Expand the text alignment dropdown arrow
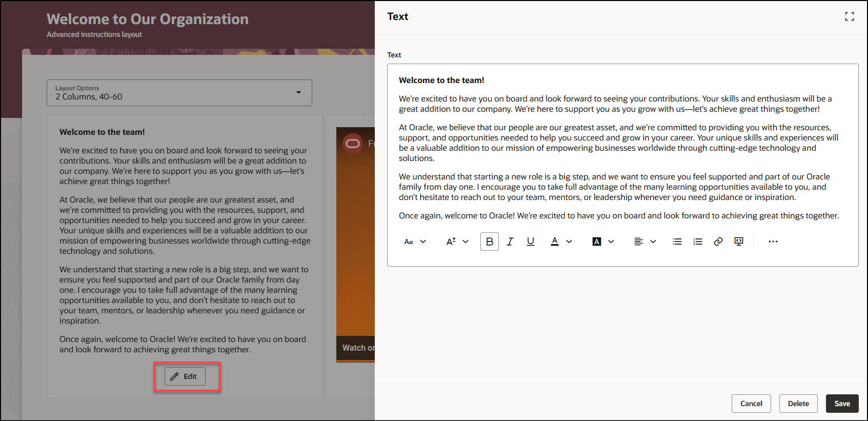 tap(653, 242)
